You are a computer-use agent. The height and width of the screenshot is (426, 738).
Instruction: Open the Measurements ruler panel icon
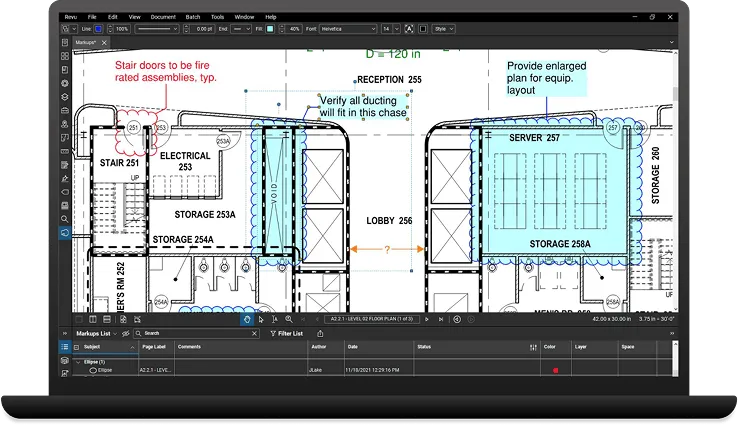[x=65, y=151]
